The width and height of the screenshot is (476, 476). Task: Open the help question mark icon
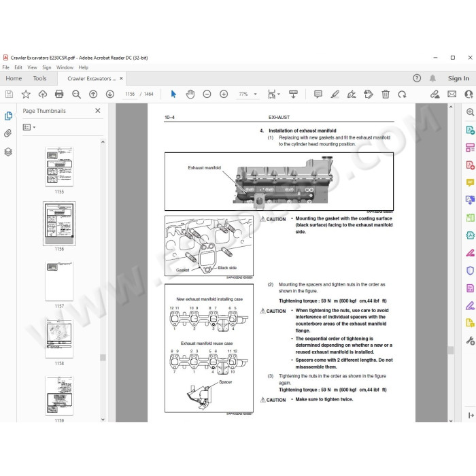point(417,78)
